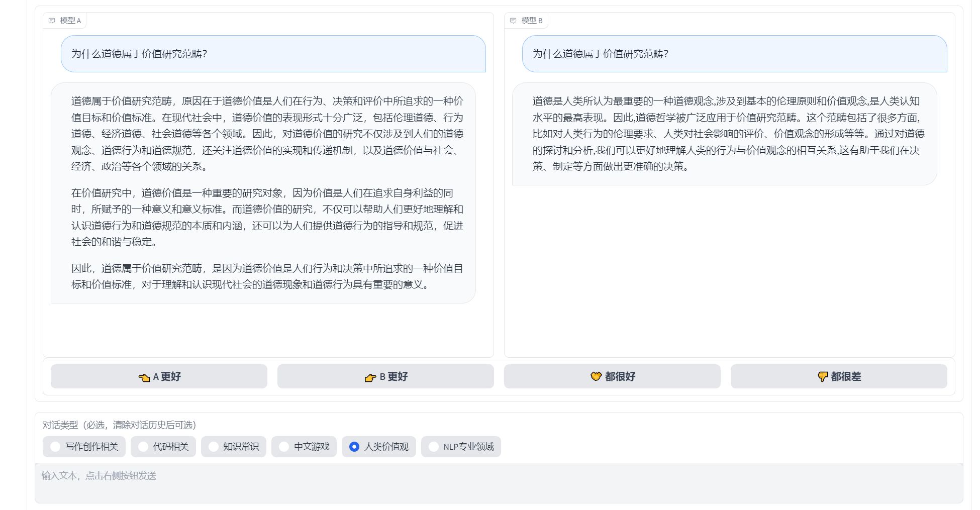Click the chat bubble icon beside 模型 A
Image resolution: width=980 pixels, height=510 pixels.
pos(51,21)
